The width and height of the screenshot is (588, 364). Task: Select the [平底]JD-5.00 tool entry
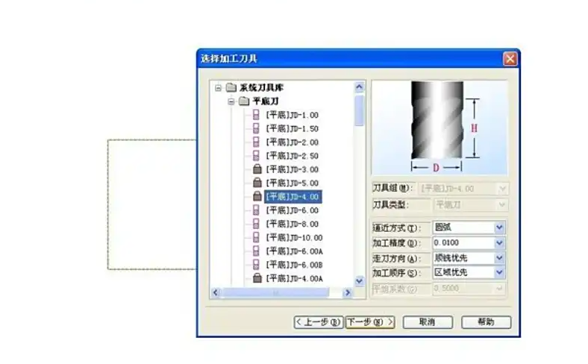click(x=292, y=183)
